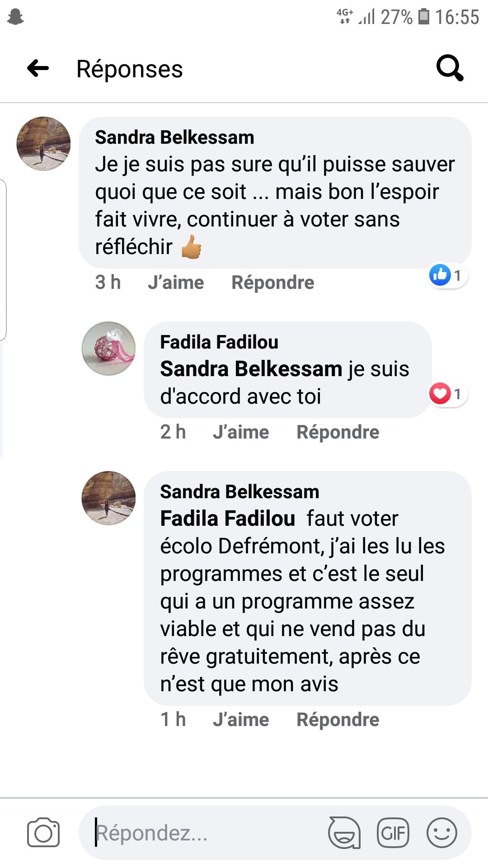This screenshot has height=868, width=488.
Task: Like Sandra's 1 h reply with J'aime
Action: coord(241,720)
